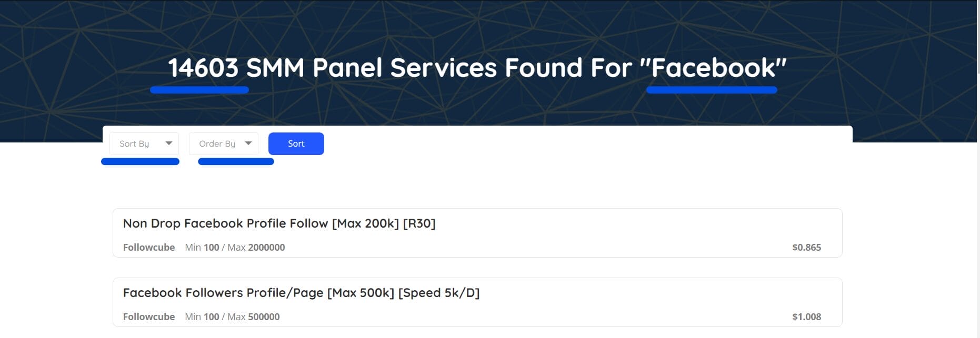Click blue bar under the word Facebook
Viewport: 980px width, 338px height.
(x=711, y=90)
